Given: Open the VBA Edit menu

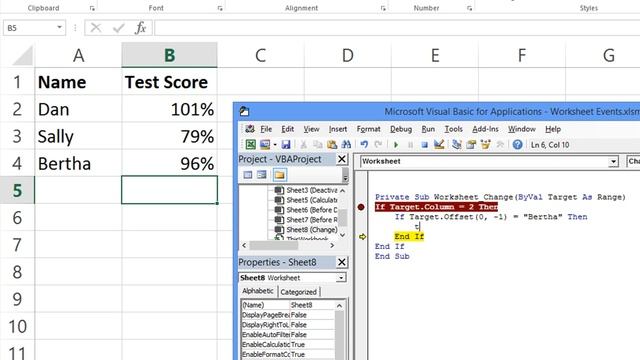Looking at the screenshot, I should [x=287, y=129].
